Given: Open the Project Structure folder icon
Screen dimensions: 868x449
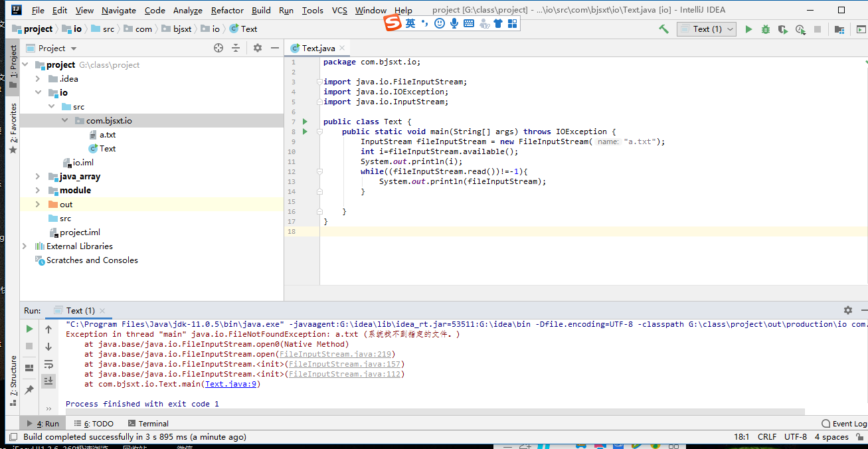Looking at the screenshot, I should pos(840,29).
